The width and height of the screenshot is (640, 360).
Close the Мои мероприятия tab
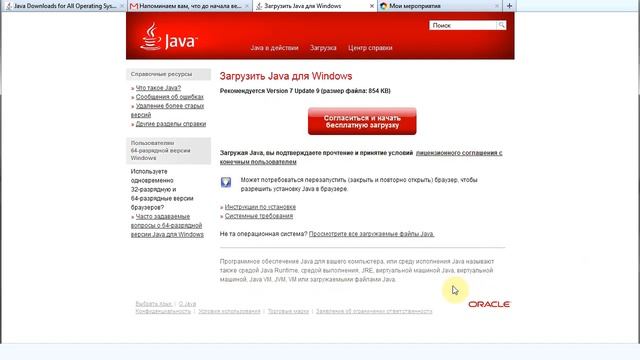tap(496, 6)
